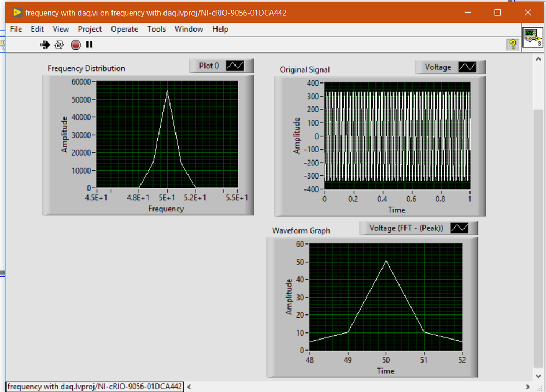Click the 52 x-axis maximum on Waveform Graph
The width and height of the screenshot is (546, 392).
[462, 360]
